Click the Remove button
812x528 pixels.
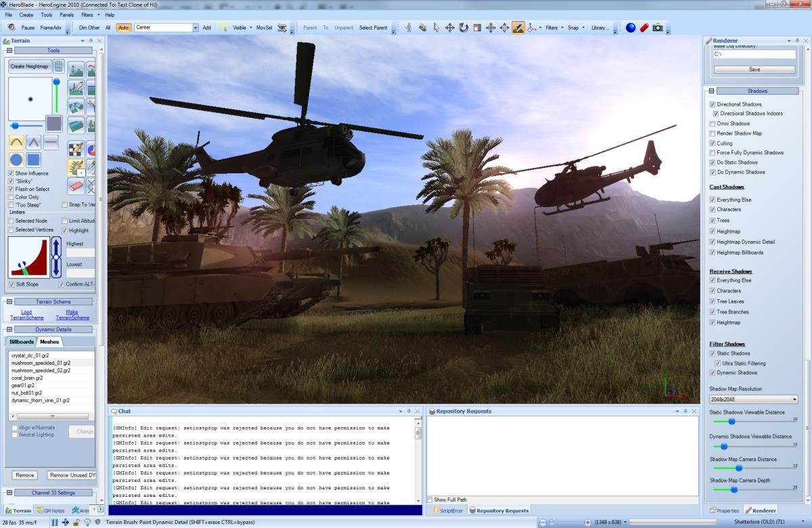(25, 475)
